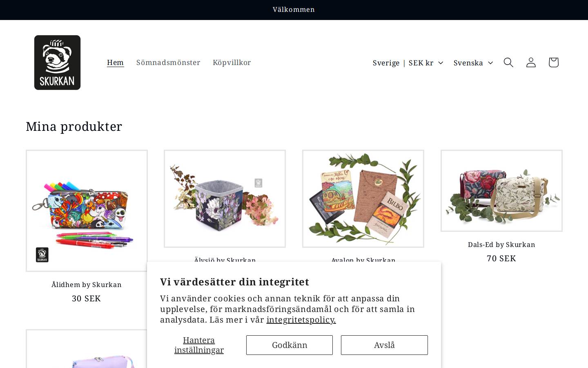
Task: Accept cookies with the Godkänn button
Action: click(x=290, y=345)
